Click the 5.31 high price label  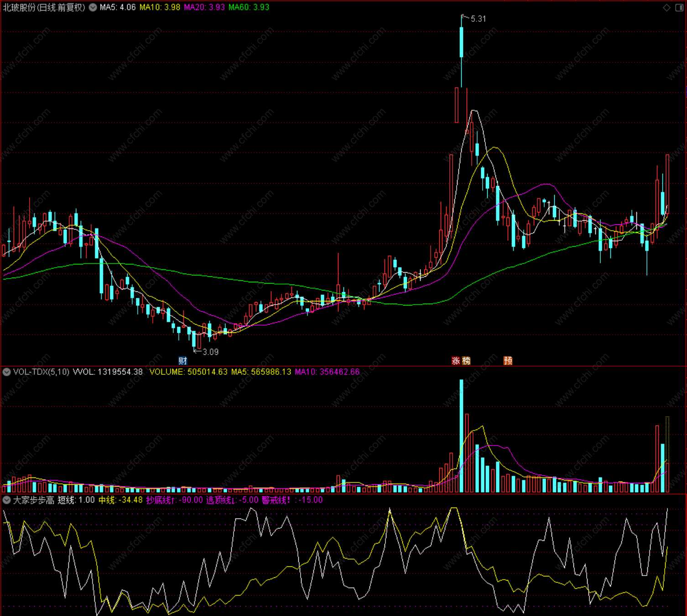coord(478,19)
